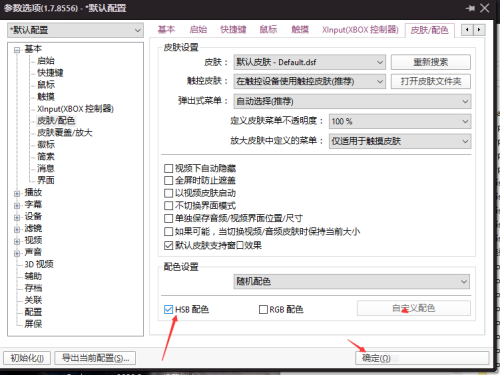Select XInput(XBOX 控制器) in the tree

(x=75, y=109)
